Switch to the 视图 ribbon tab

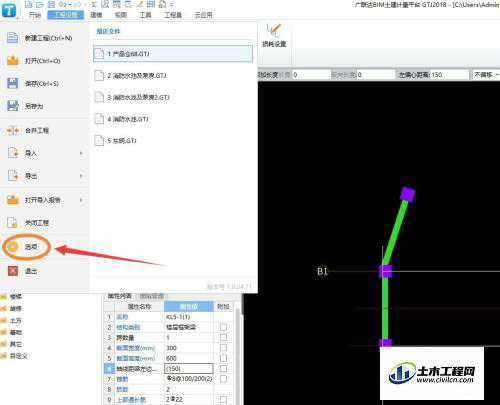121,15
